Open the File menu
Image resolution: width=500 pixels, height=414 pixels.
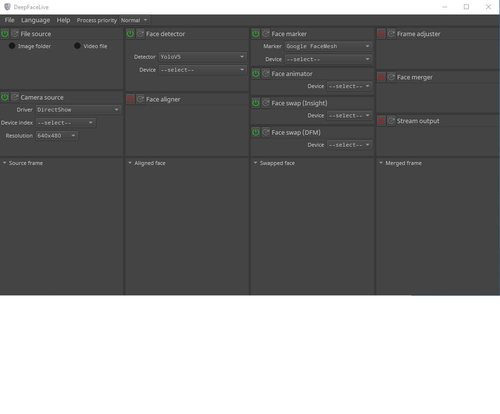[9, 20]
